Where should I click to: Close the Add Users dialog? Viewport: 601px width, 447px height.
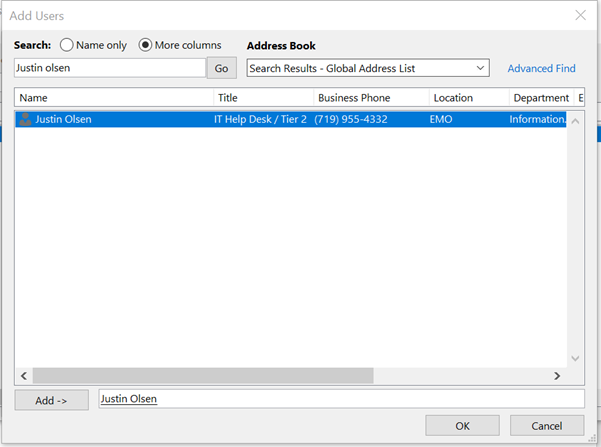[x=581, y=15]
